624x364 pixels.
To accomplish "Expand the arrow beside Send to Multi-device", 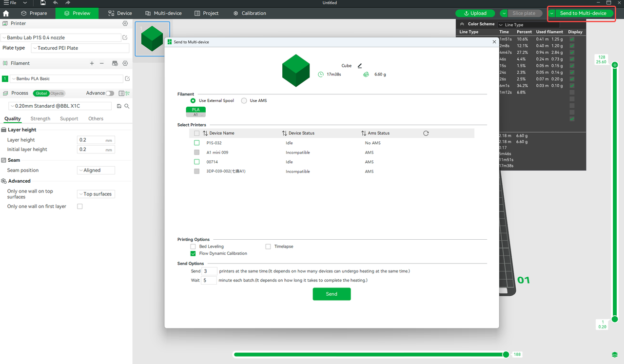I will click(x=552, y=14).
